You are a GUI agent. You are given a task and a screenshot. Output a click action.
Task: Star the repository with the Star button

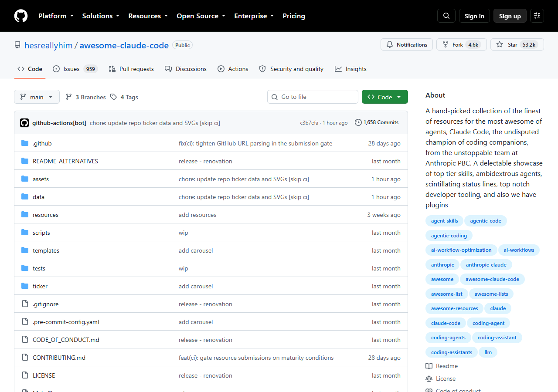(517, 44)
